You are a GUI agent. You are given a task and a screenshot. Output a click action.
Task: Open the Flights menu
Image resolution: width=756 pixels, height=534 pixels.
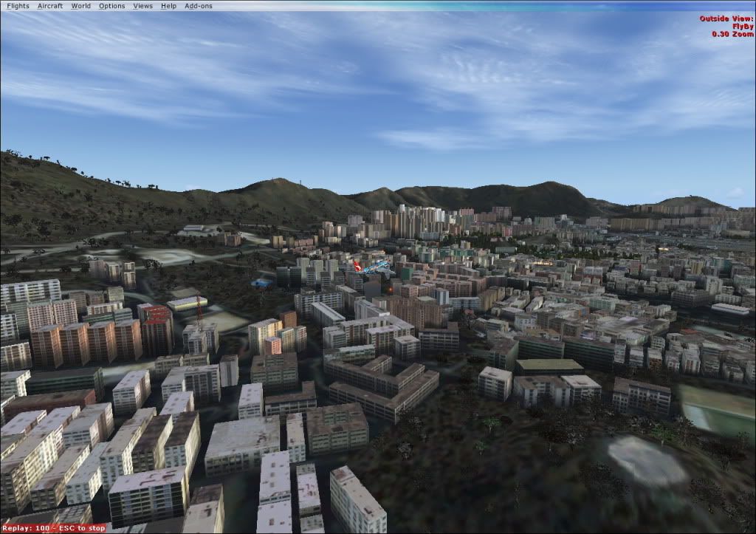[x=18, y=6]
